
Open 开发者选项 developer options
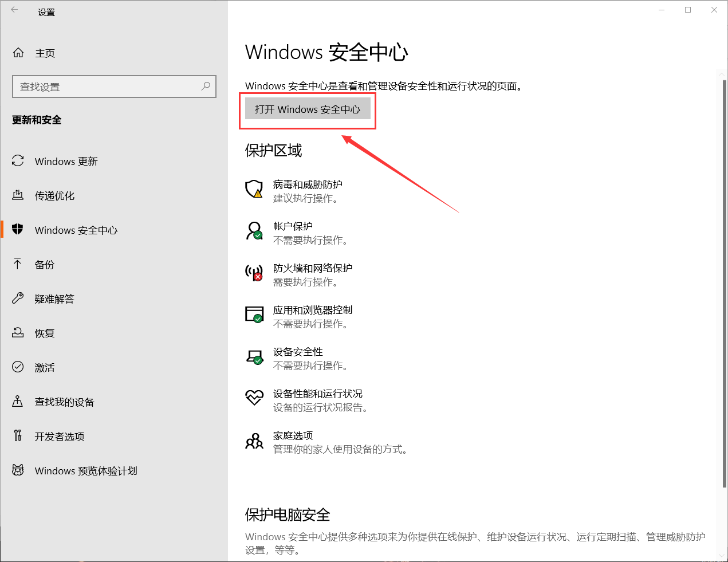[60, 437]
